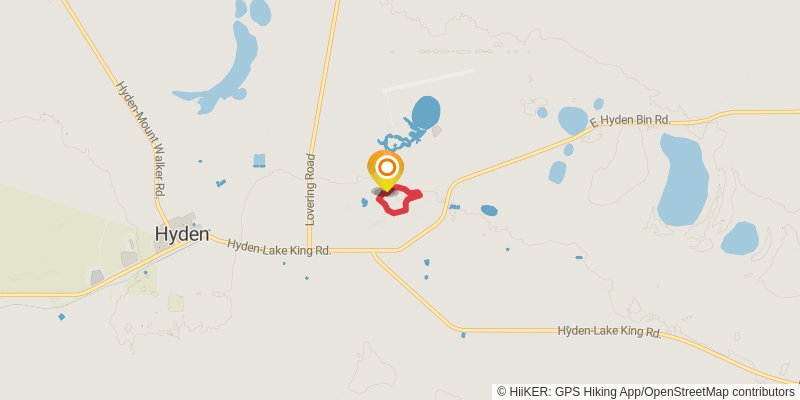
Task: Click the large oval lake east
Action: (683, 179)
